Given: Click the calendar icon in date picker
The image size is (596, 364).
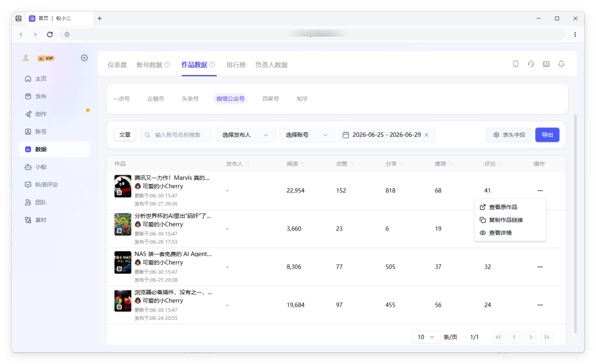Looking at the screenshot, I should point(345,135).
